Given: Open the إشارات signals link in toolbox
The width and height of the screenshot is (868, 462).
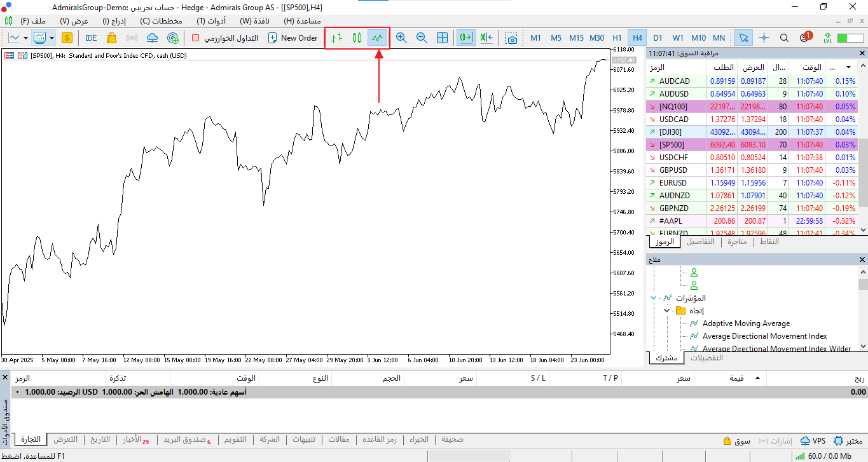Looking at the screenshot, I should [775, 440].
